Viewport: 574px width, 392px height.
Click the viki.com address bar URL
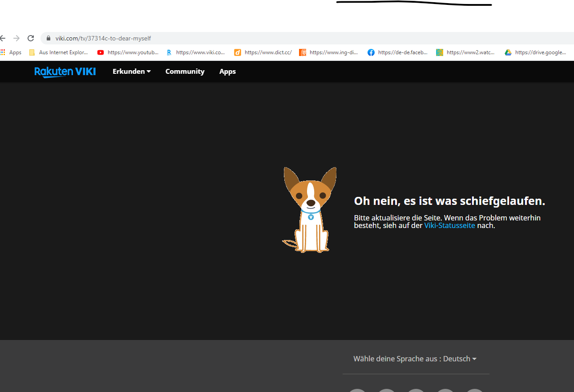click(x=103, y=38)
